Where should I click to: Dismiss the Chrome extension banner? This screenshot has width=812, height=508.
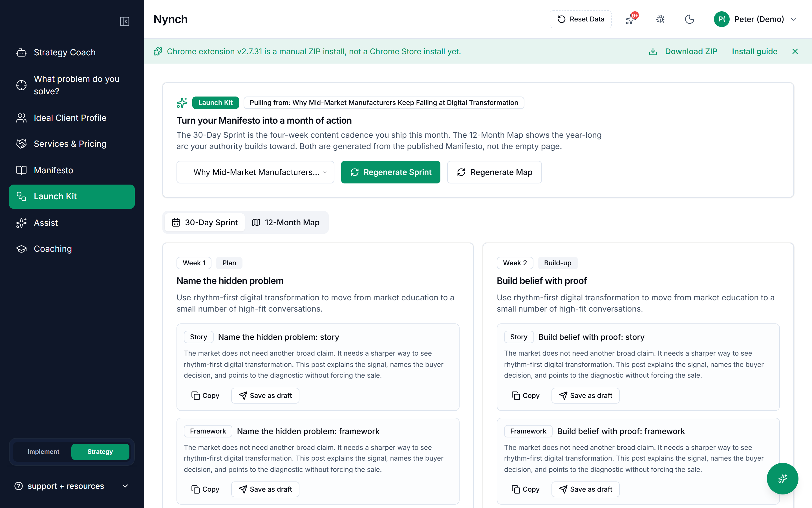click(795, 51)
